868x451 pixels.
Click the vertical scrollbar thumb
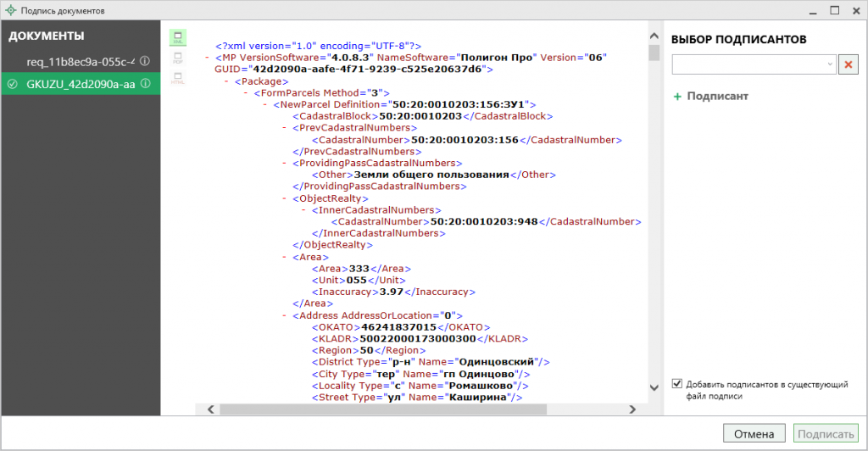[x=654, y=53]
